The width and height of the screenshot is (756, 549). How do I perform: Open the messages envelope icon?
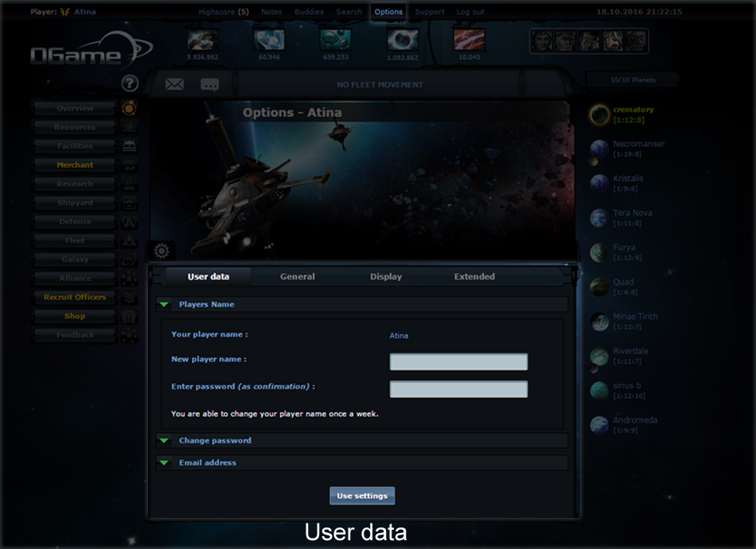pos(174,84)
